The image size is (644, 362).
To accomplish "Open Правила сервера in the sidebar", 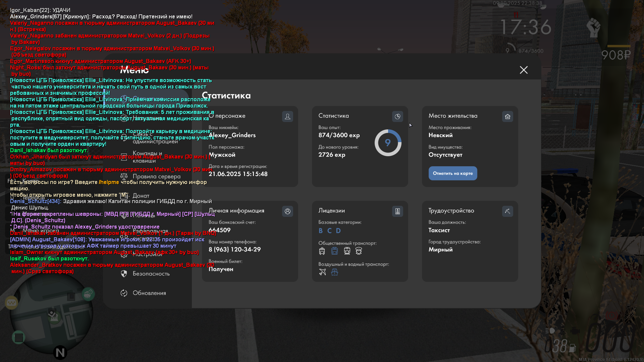I will 156,177.
